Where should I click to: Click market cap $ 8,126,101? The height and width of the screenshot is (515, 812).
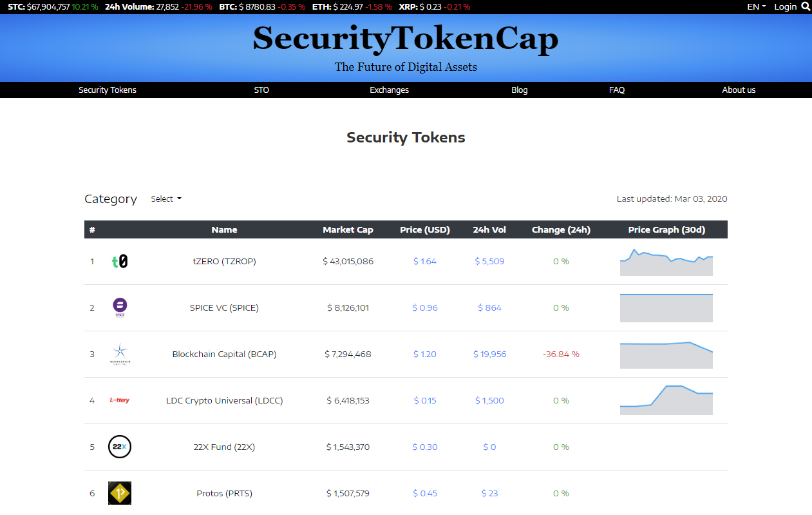click(348, 307)
